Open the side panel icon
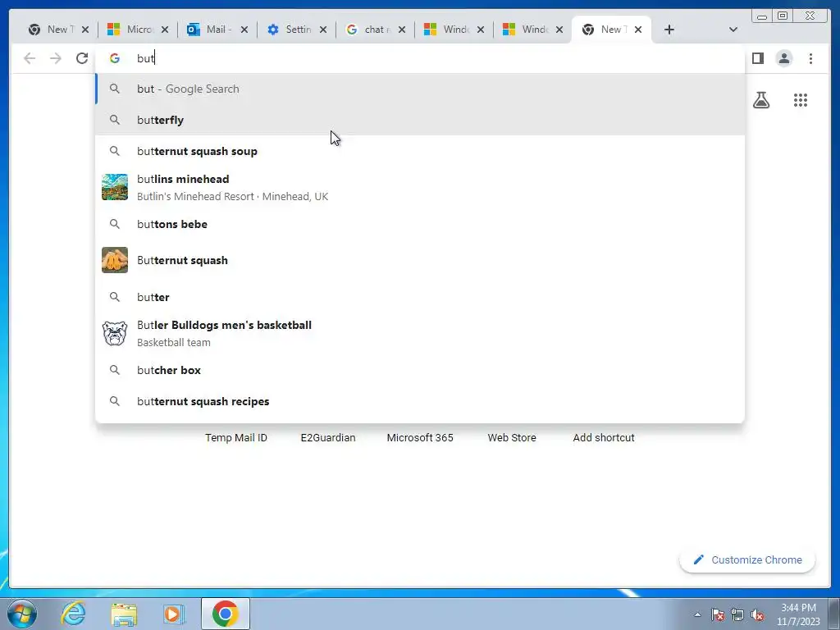The height and width of the screenshot is (630, 840). point(757,58)
